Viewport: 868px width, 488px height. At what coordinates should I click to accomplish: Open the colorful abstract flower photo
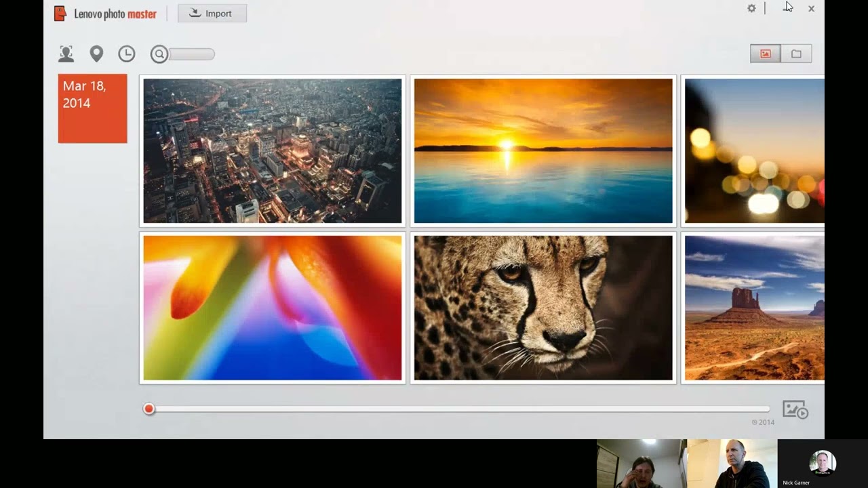pyautogui.click(x=272, y=308)
